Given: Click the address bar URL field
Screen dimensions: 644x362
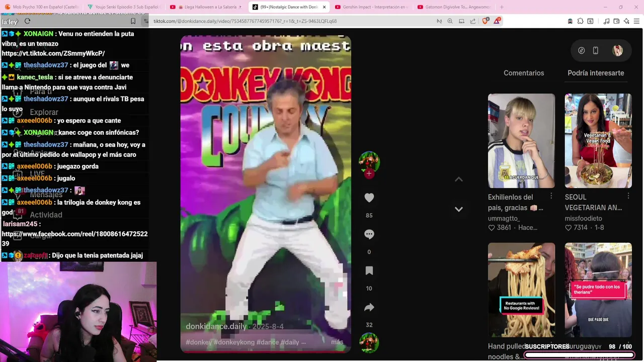Looking at the screenshot, I should tap(292, 21).
